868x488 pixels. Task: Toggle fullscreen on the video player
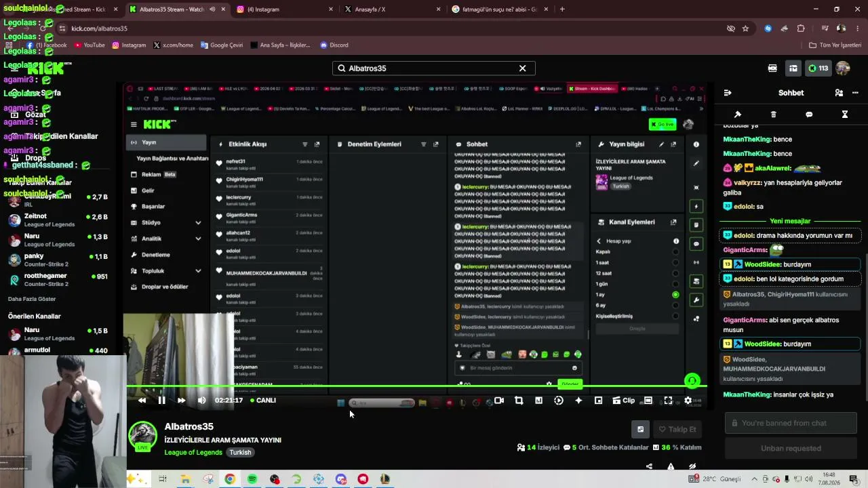(x=668, y=401)
